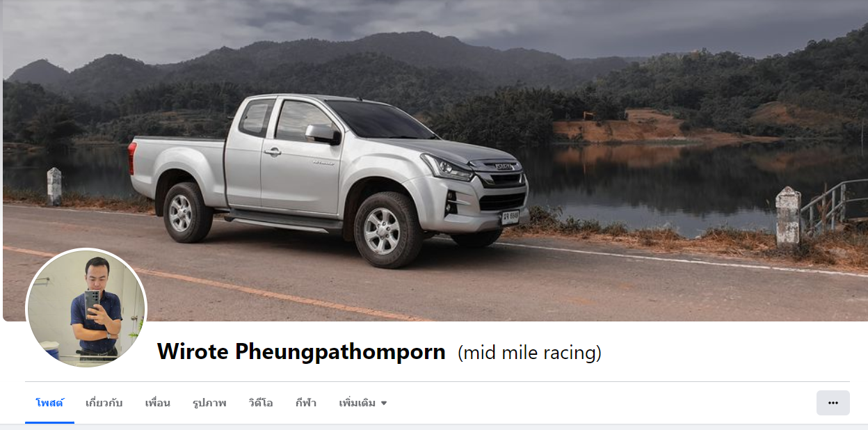Go to the เพื่อน tab
Image resolution: width=868 pixels, height=430 pixels.
tap(157, 403)
